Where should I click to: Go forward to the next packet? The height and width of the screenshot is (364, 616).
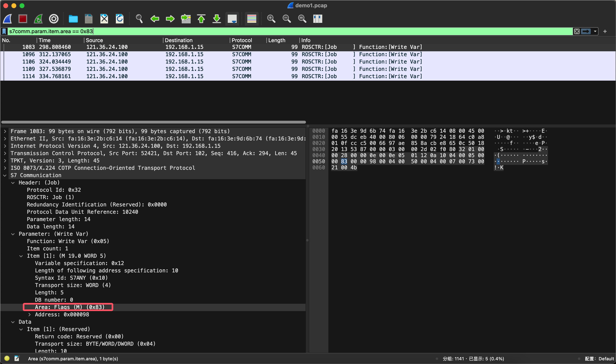170,19
